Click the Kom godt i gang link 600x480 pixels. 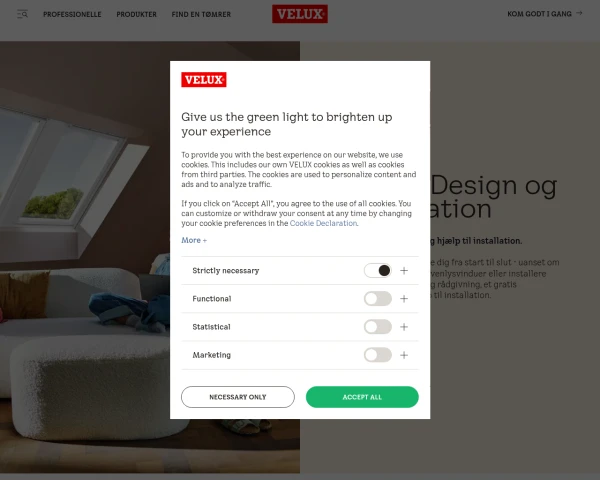coord(539,14)
